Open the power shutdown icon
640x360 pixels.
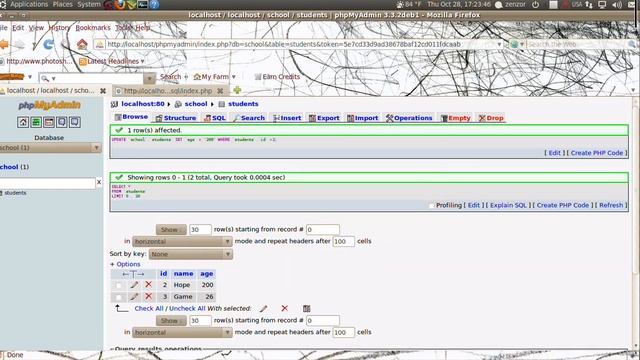point(536,4)
